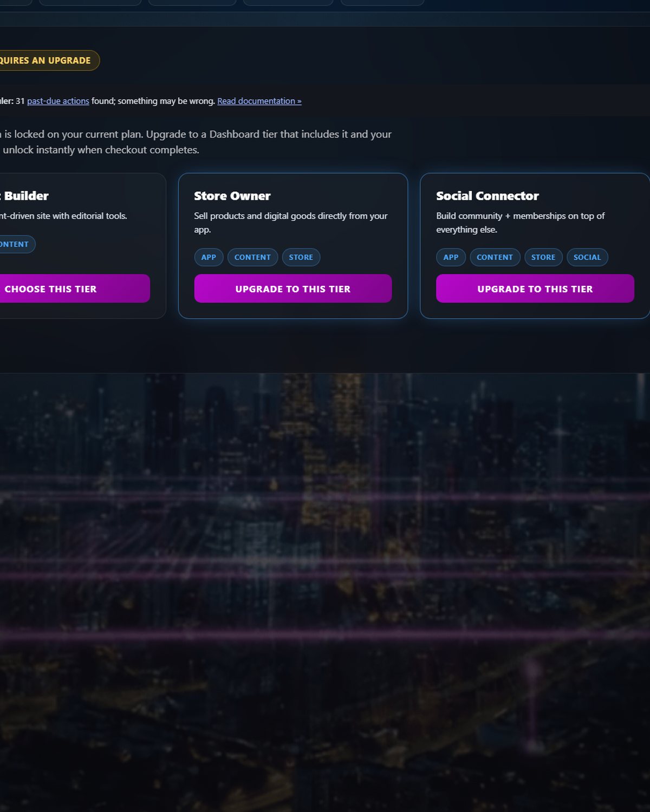Click the CONTENT tag on Builder card
Screen dimensions: 650x812
17,244
